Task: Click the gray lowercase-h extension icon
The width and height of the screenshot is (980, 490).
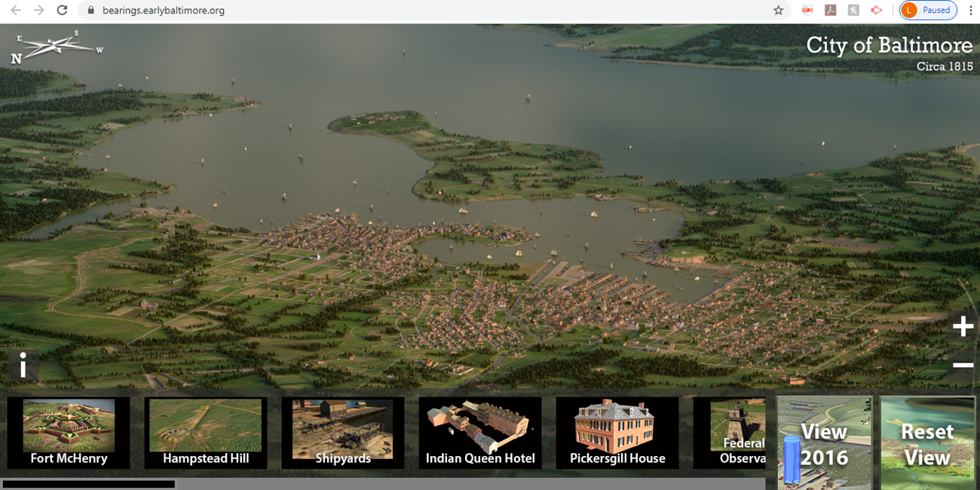Action: coord(853,10)
